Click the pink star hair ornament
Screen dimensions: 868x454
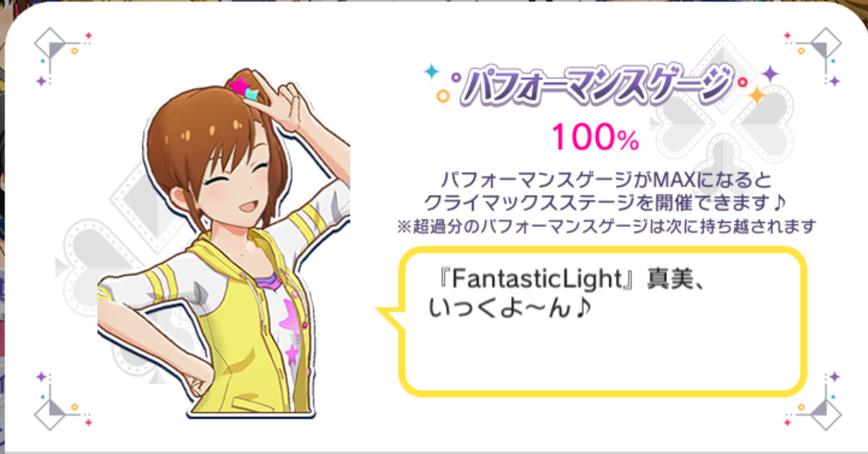coord(240,86)
